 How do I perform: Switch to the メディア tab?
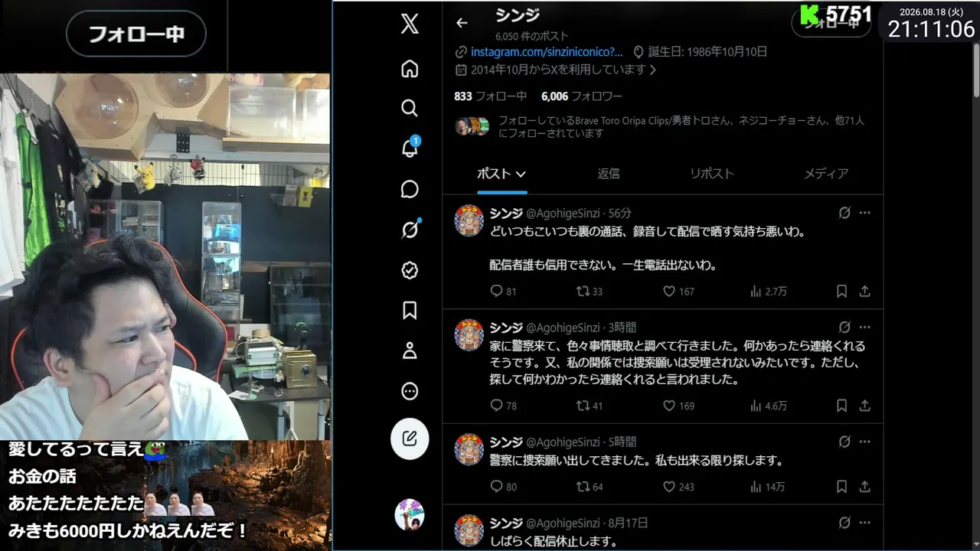[x=826, y=174]
